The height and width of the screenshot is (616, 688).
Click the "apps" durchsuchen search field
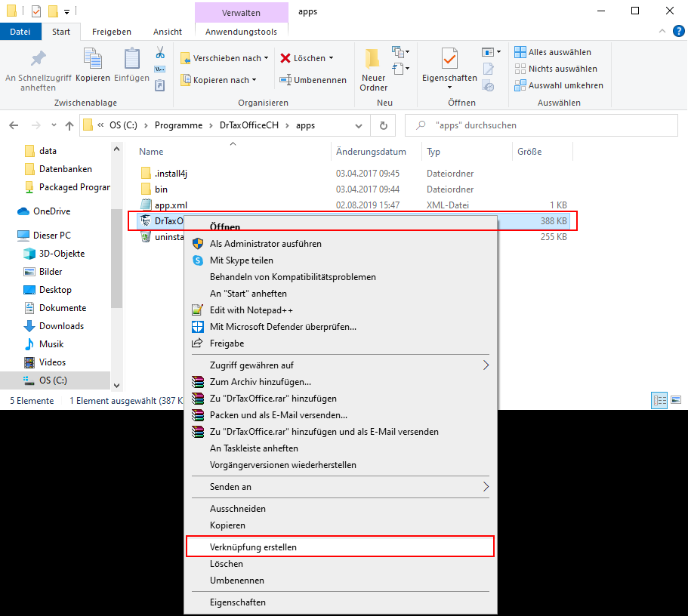(x=541, y=125)
